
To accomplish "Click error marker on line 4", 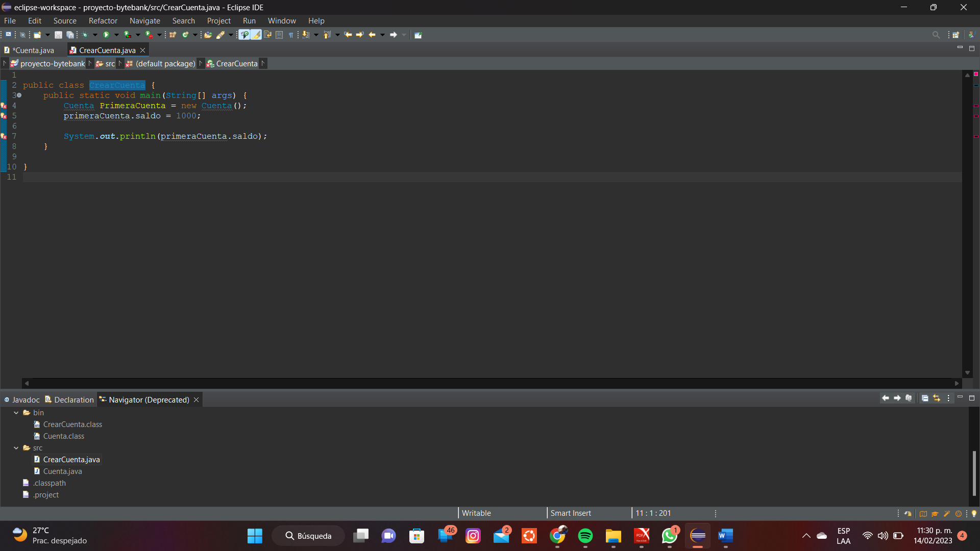I will point(4,106).
